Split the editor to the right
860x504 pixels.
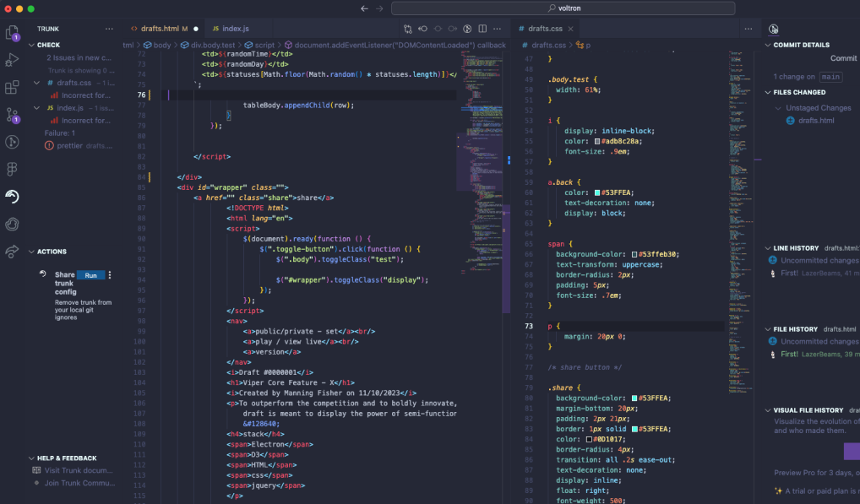pos(482,29)
